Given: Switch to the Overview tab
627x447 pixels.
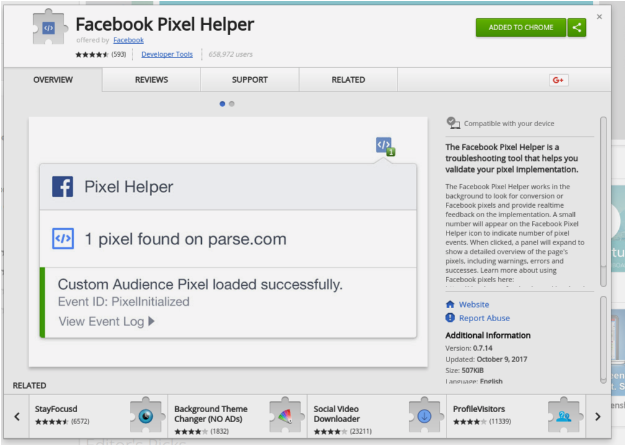Looking at the screenshot, I should pyautogui.click(x=53, y=80).
